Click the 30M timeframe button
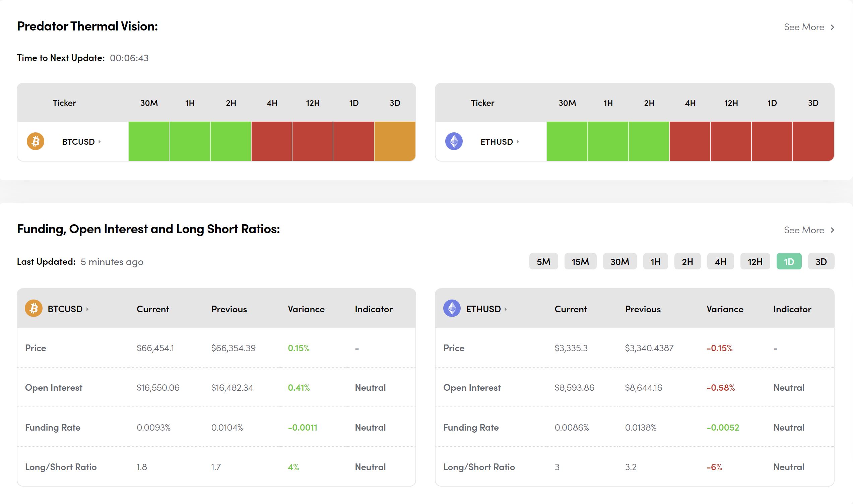 pyautogui.click(x=619, y=261)
